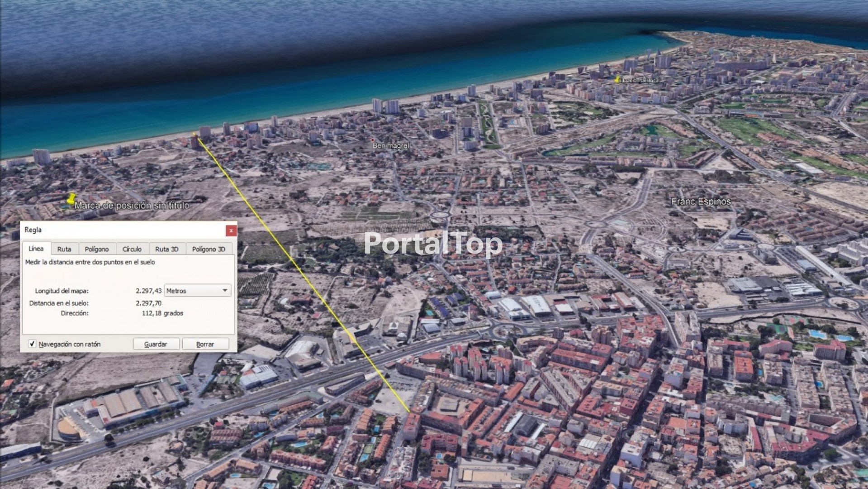Select the Ruta 3D tab
This screenshot has height=489, width=868.
[167, 249]
